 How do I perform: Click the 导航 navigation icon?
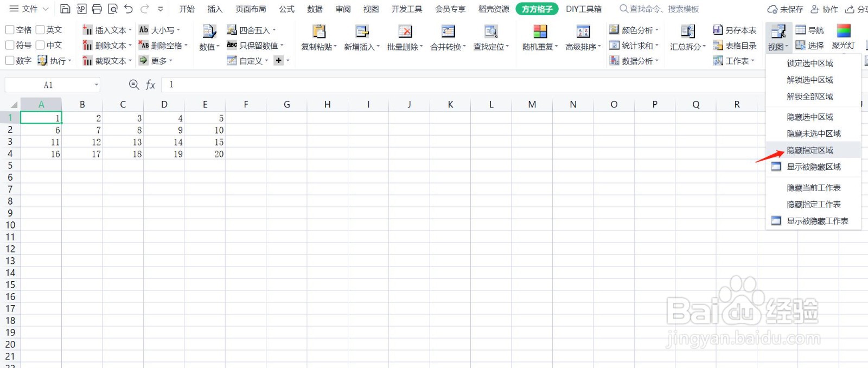[801, 30]
